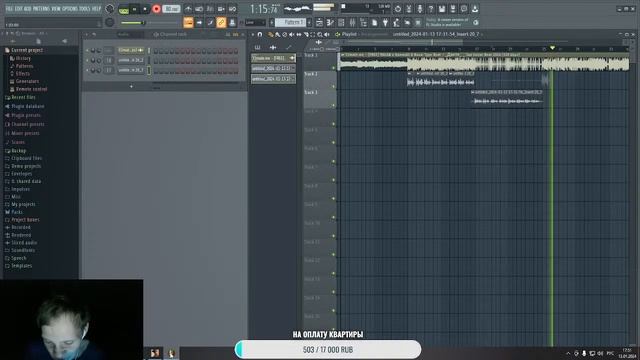Open the HELP menu
Viewport: 640px width, 360px height.
tap(96, 9)
